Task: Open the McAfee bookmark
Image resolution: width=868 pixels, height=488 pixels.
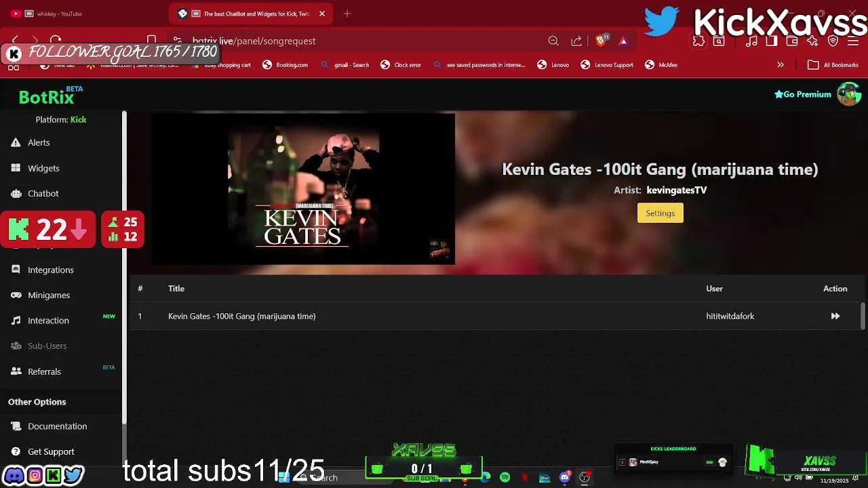Action: [x=661, y=65]
